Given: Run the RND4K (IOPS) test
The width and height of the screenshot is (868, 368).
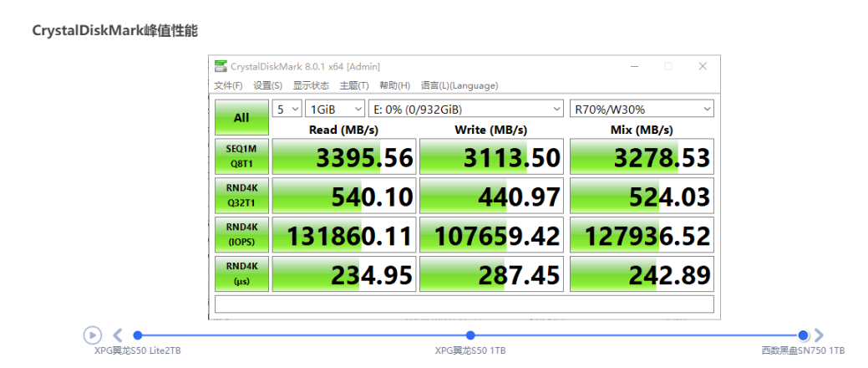Looking at the screenshot, I should point(241,234).
